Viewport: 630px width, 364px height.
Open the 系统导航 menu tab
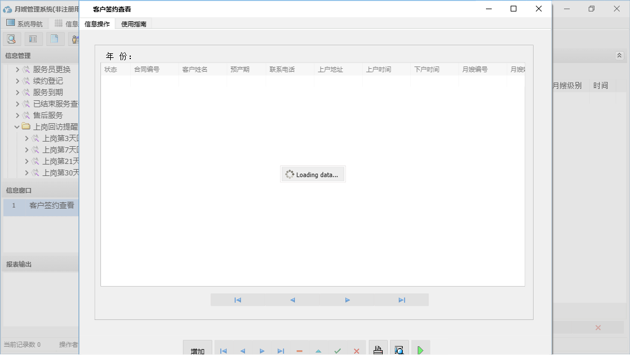(25, 23)
